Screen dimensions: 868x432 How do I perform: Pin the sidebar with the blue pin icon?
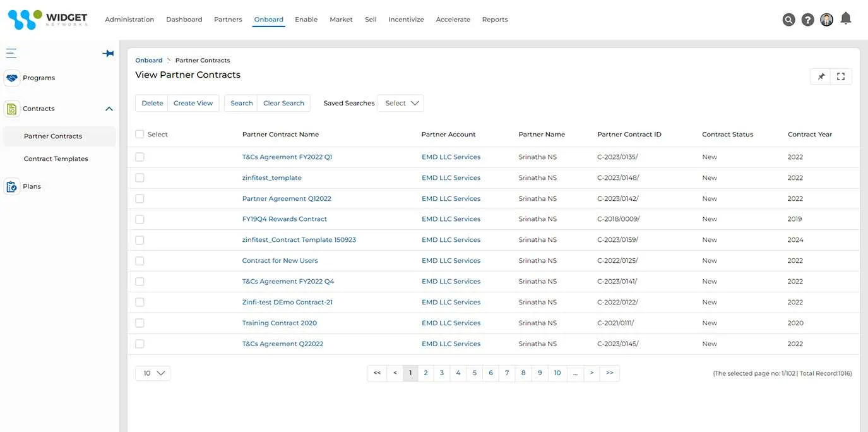point(108,54)
